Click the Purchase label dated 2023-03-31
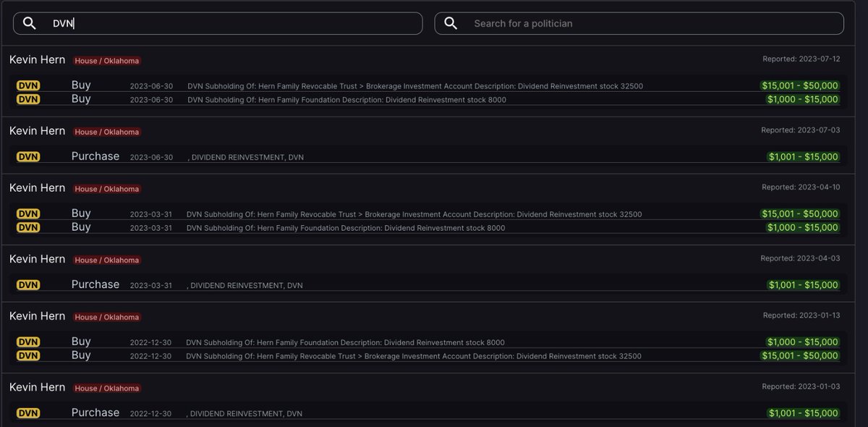Screen dimensions: 868x427 [95, 284]
